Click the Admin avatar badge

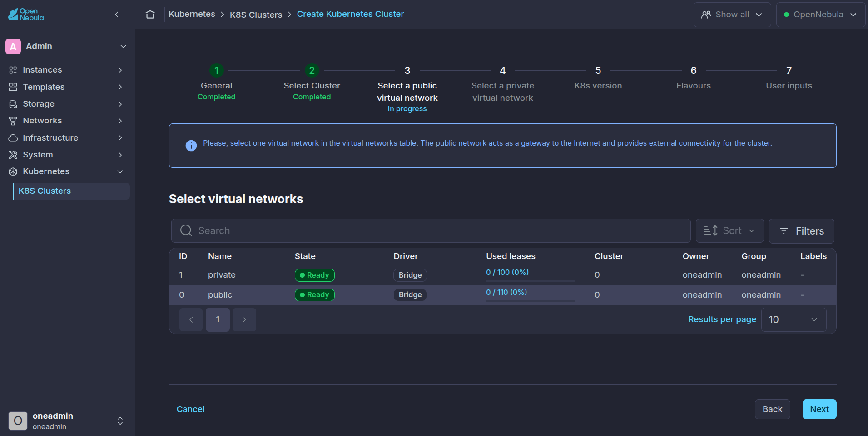click(13, 46)
